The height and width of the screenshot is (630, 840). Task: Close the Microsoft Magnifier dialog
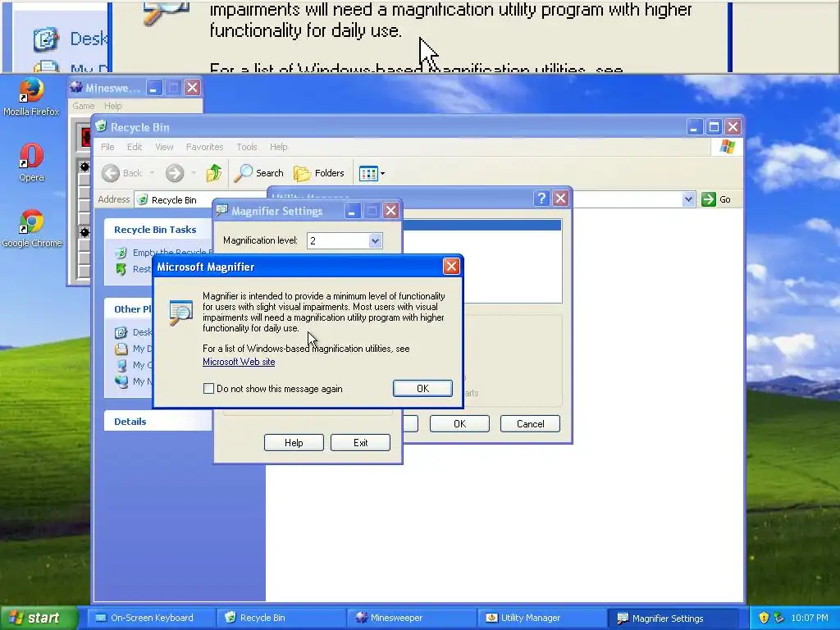click(451, 267)
